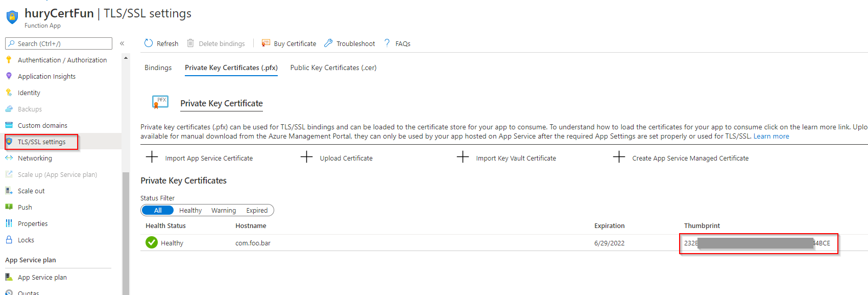Click the green Healthy checkmark icon
Viewport: 868px width, 295px height.
[x=152, y=242]
